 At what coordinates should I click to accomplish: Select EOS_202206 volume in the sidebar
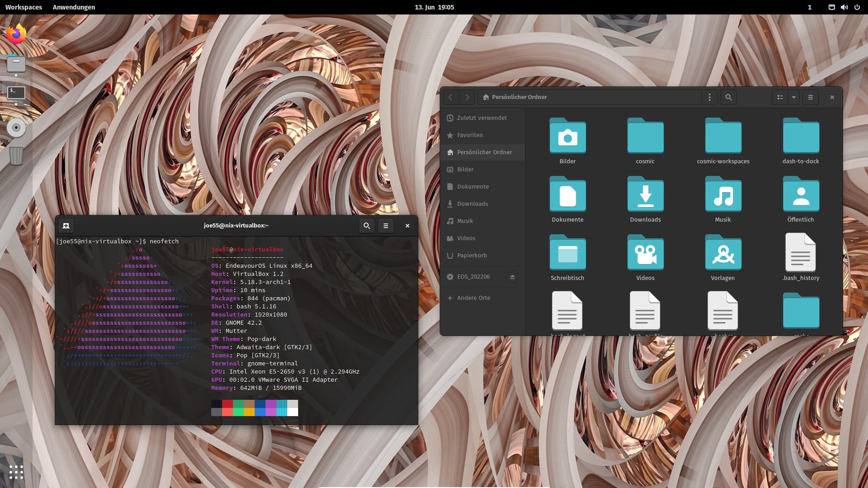[473, 277]
